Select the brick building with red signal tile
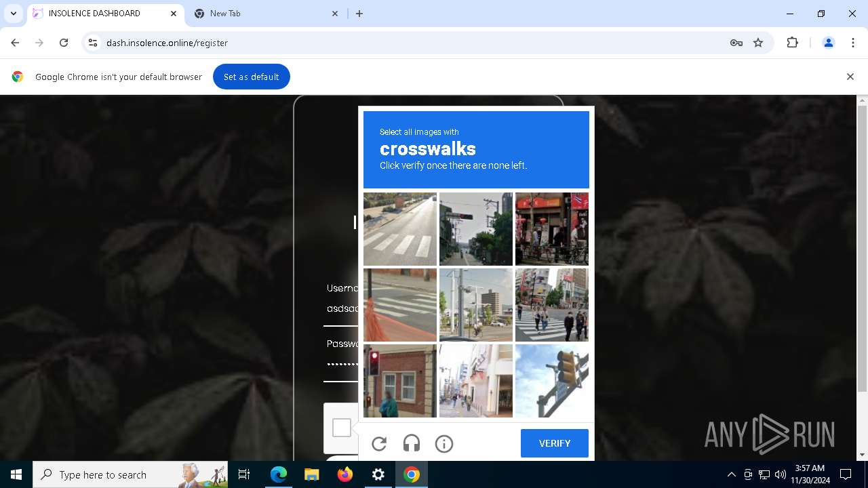 pyautogui.click(x=400, y=381)
